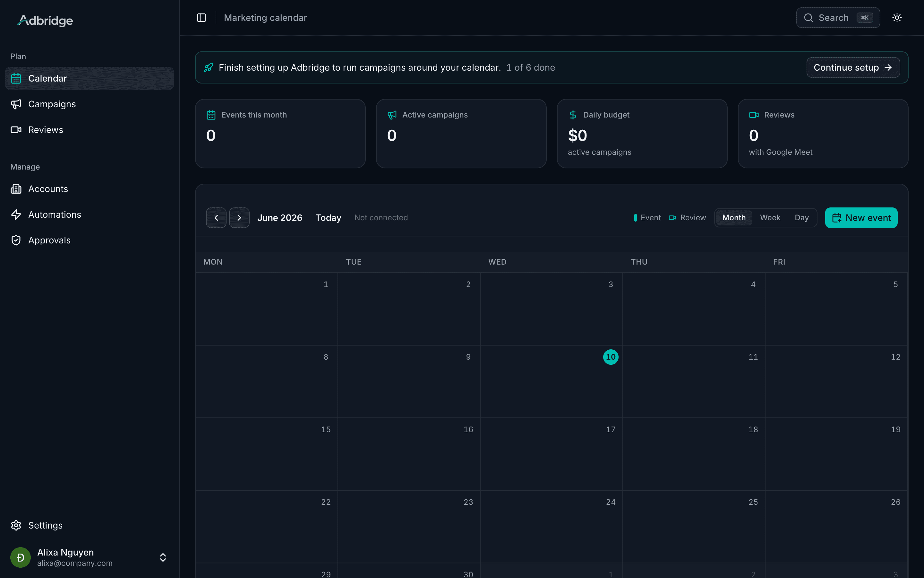Select June 23 day cell
The image size is (924, 578).
point(409,527)
